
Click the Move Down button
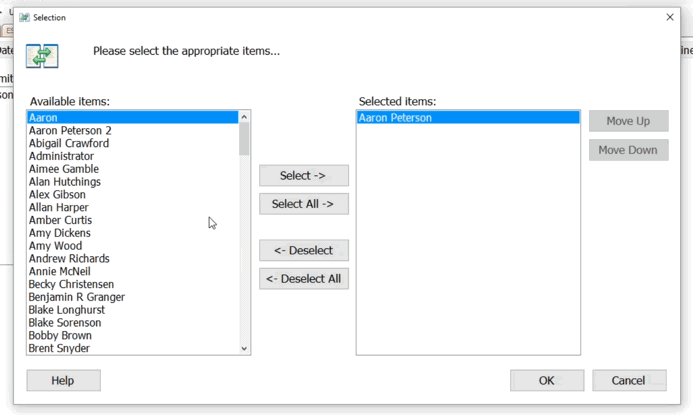click(628, 150)
